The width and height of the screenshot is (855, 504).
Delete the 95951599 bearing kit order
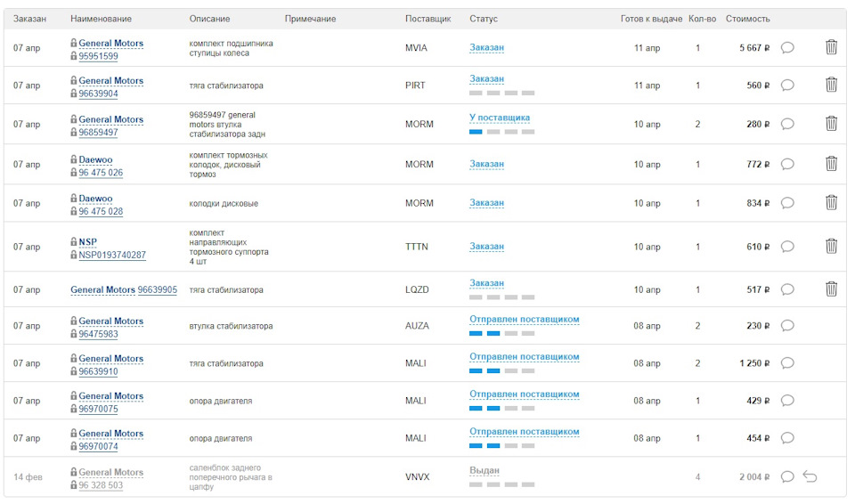(831, 47)
